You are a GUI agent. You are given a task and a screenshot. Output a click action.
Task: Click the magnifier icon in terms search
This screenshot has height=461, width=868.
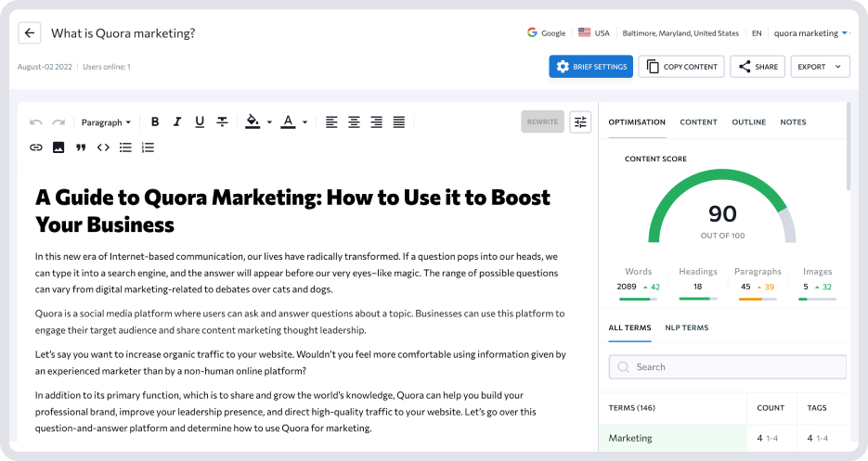click(x=623, y=367)
